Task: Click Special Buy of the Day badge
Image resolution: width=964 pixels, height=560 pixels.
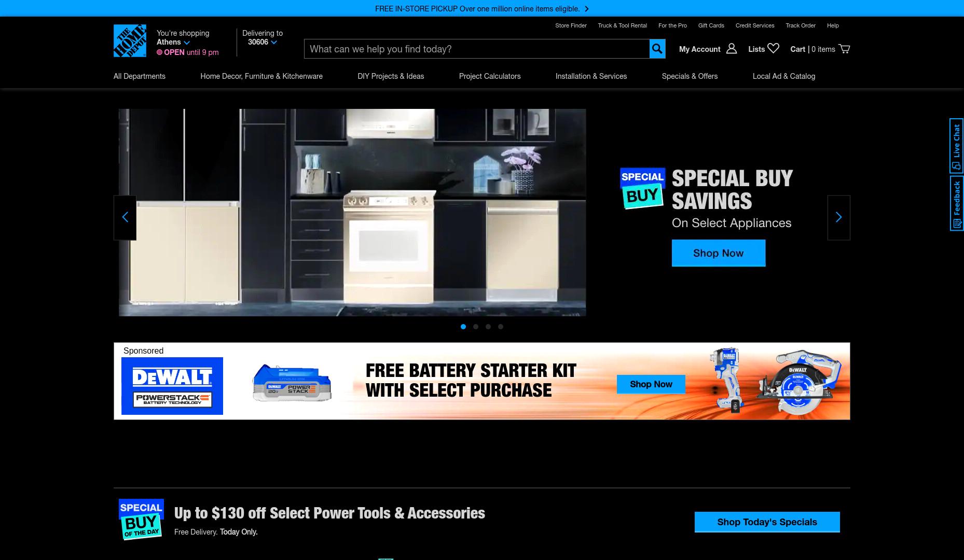Action: tap(141, 519)
